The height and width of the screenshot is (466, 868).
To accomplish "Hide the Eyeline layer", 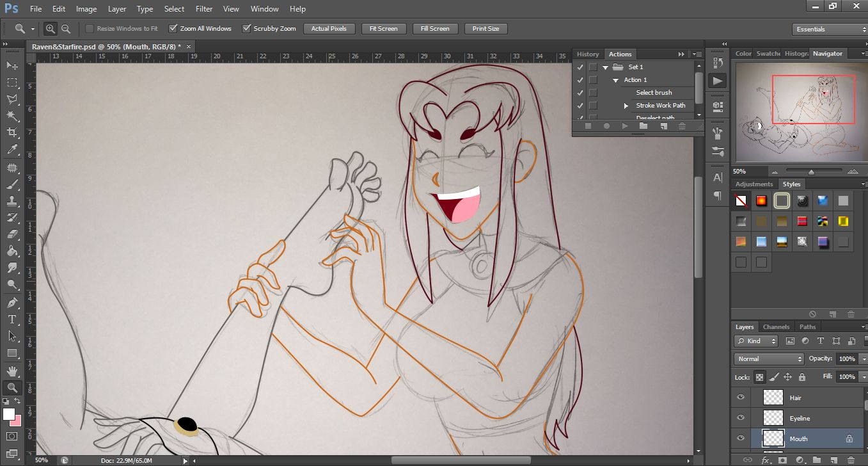I will 741,418.
